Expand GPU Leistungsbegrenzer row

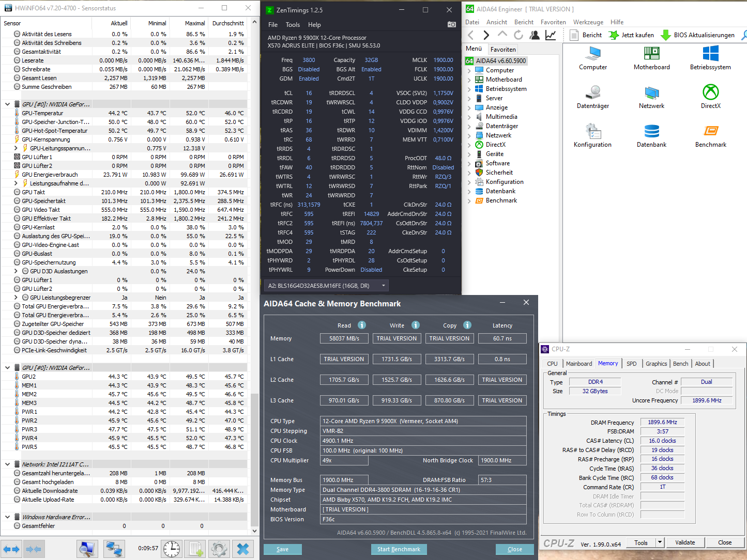tap(16, 298)
